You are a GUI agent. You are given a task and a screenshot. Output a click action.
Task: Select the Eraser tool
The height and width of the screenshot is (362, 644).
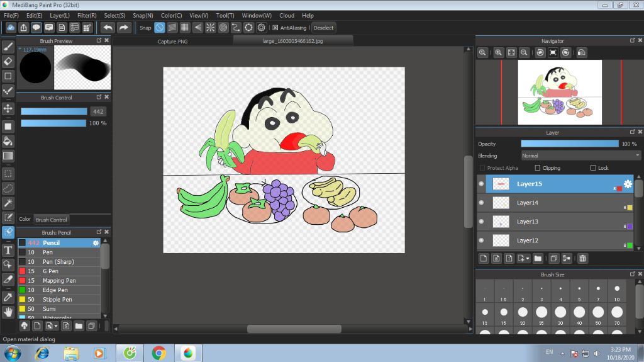coord(8,61)
